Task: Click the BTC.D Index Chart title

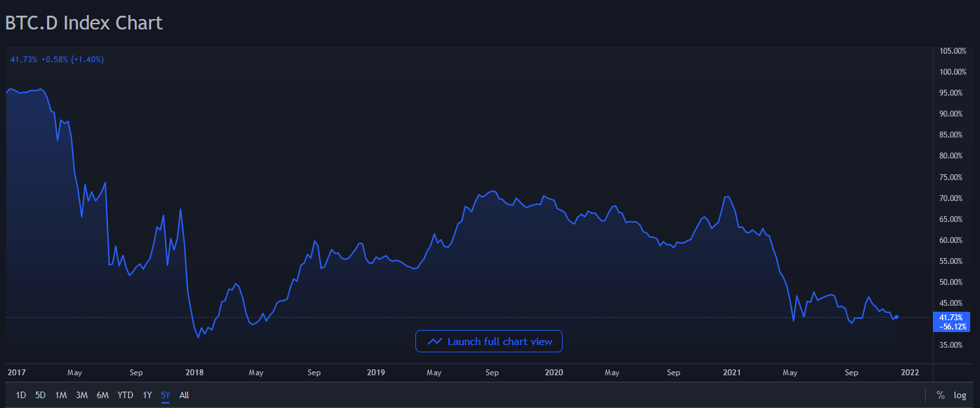Action: [x=84, y=23]
